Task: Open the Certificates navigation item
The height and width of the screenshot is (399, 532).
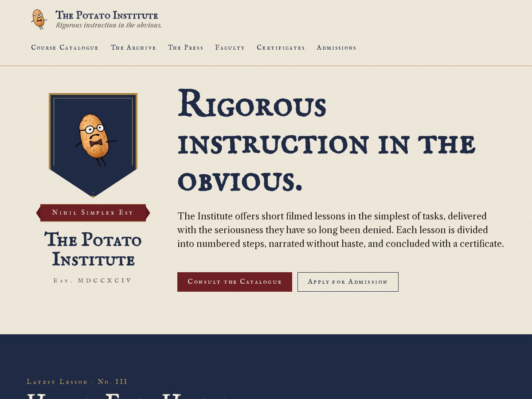Action: pyautogui.click(x=281, y=47)
